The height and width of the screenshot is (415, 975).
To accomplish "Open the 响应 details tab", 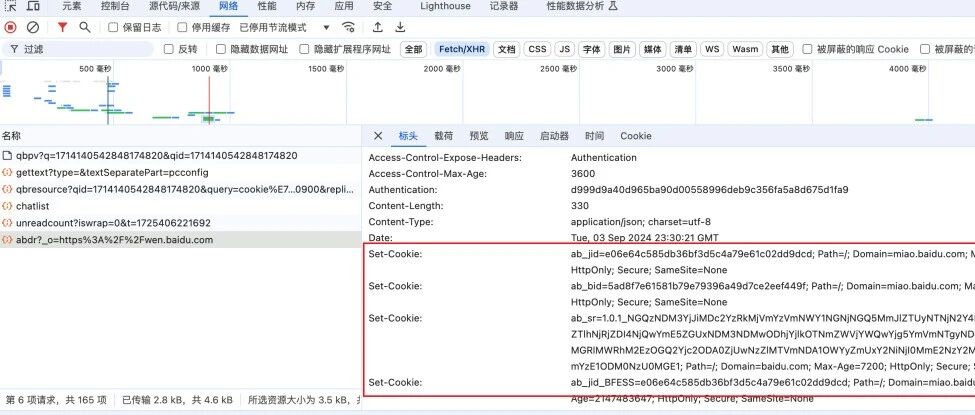I will click(514, 136).
